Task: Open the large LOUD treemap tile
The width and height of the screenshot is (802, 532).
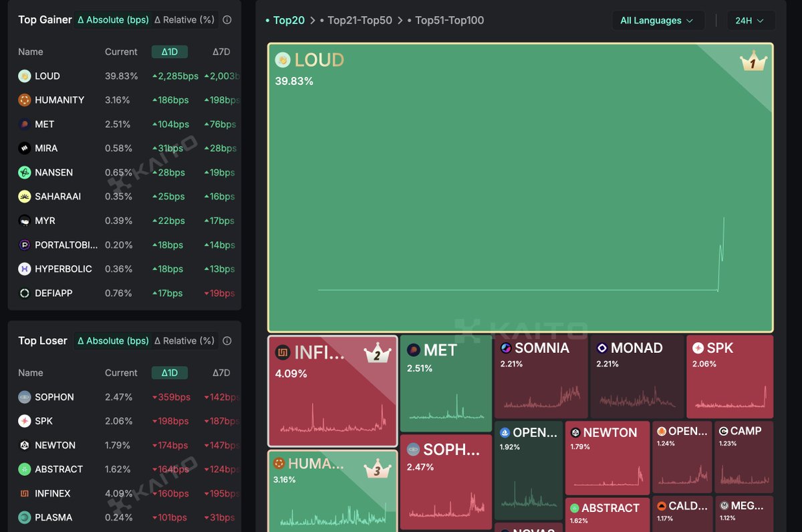Action: (x=521, y=188)
